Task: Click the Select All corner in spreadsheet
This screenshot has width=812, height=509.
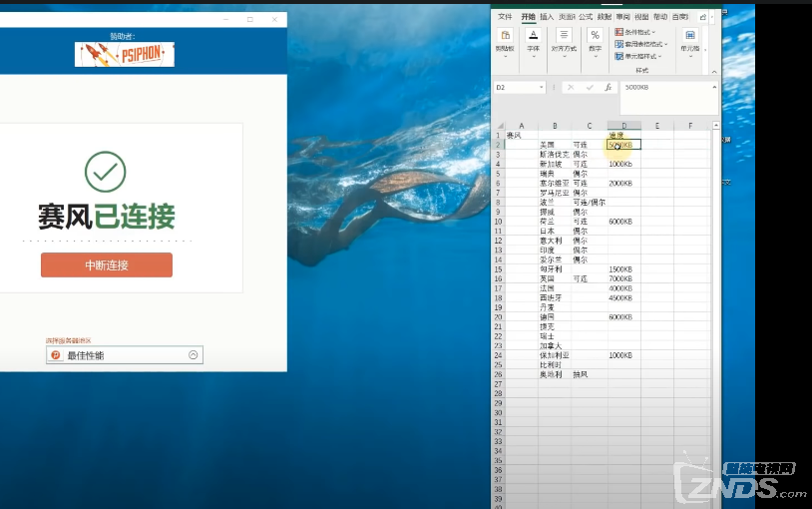Action: tap(500, 126)
